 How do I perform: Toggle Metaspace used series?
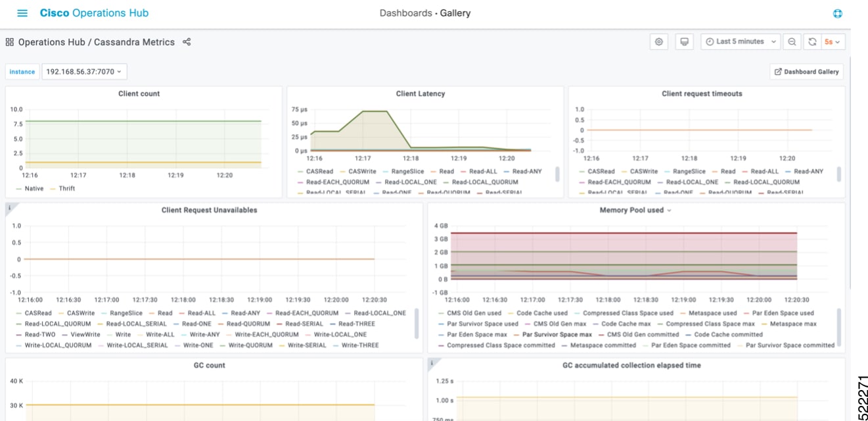pyautogui.click(x=713, y=314)
